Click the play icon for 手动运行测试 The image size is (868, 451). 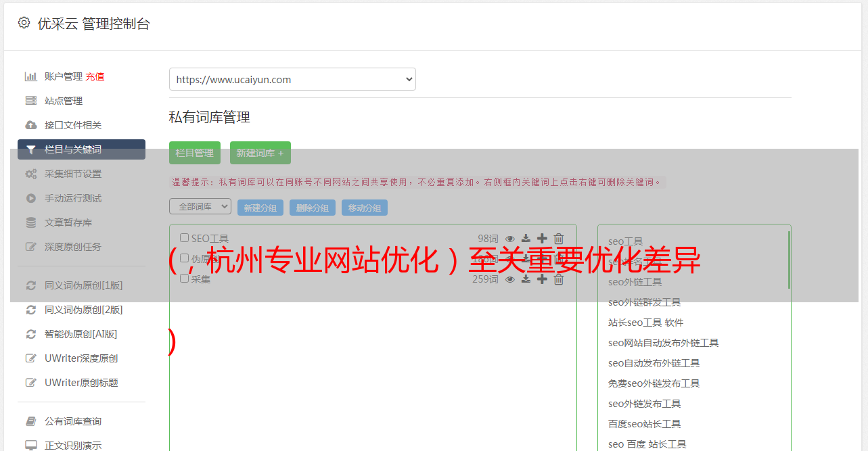click(x=30, y=198)
